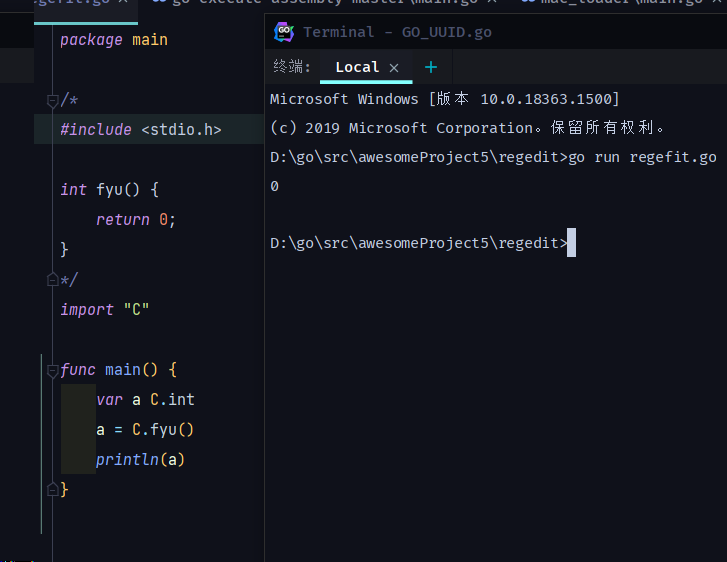Viewport: 727px width, 562px height.
Task: Open a new terminal session with plus icon
Action: 431,67
